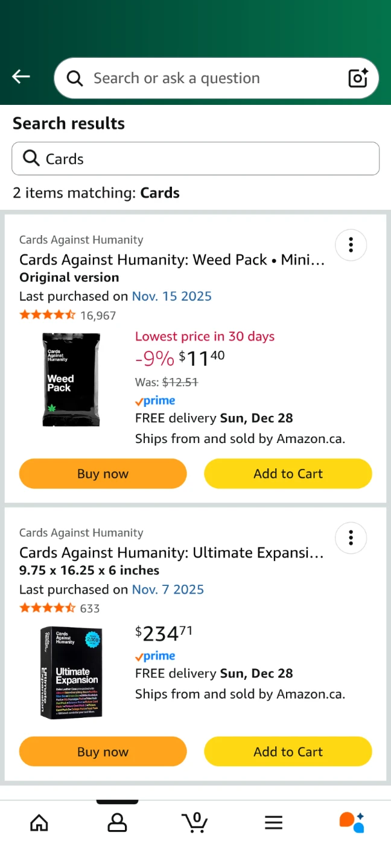Open the Nov. 15 2025 order link
391x868 pixels.
[172, 296]
